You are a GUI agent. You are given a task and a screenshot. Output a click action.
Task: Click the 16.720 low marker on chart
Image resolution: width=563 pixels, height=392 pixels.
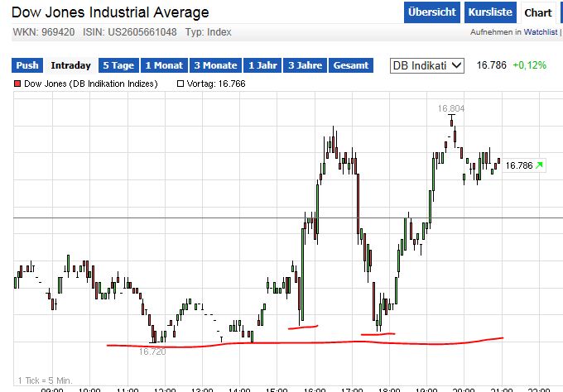click(152, 351)
